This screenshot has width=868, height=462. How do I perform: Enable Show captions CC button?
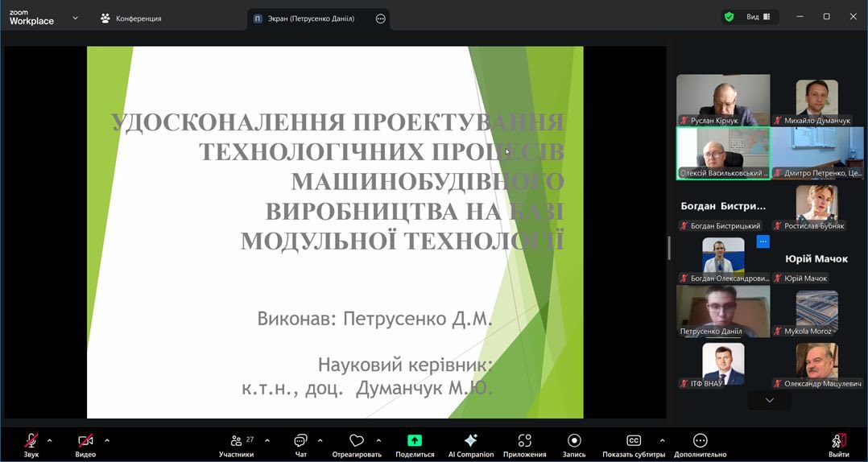coord(634,441)
